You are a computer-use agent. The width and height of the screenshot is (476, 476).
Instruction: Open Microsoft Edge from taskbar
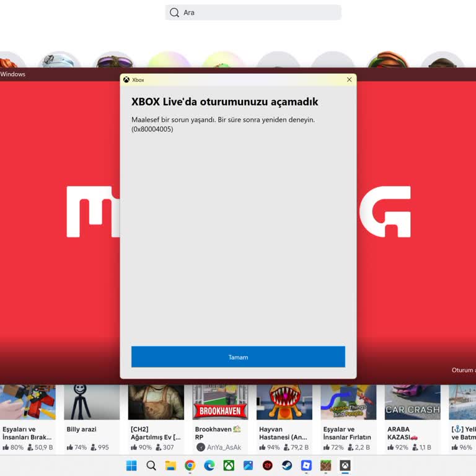point(209,465)
